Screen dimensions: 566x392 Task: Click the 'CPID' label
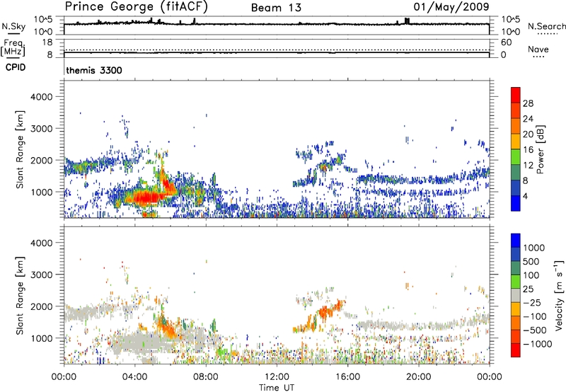(x=16, y=67)
